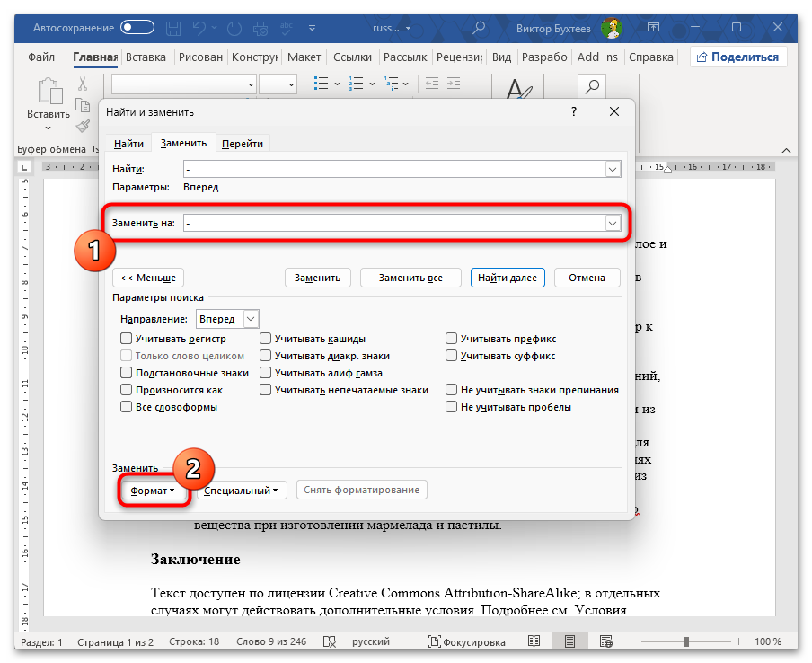Click the 'Найти далее' button
Screen dimensions: 812x663
(x=507, y=278)
